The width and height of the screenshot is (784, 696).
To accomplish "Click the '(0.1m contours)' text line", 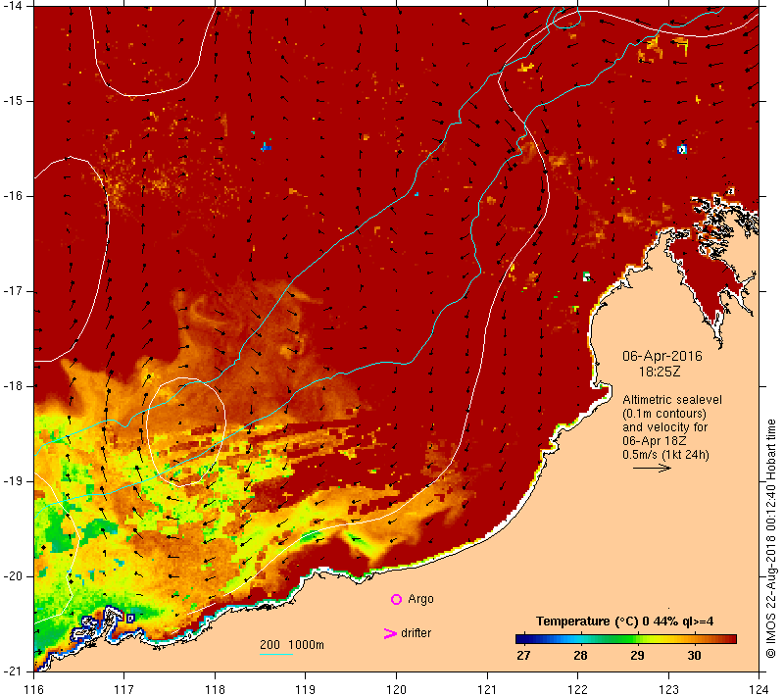I will tap(664, 414).
